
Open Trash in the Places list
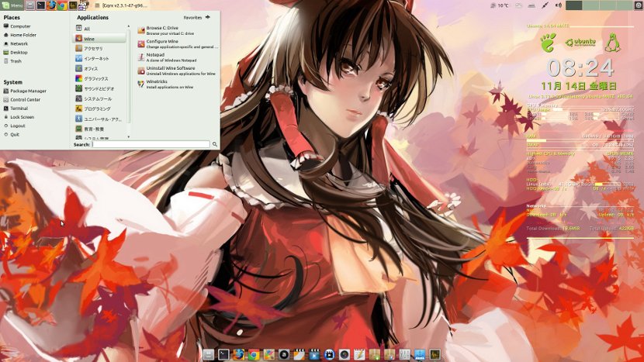pos(12,60)
